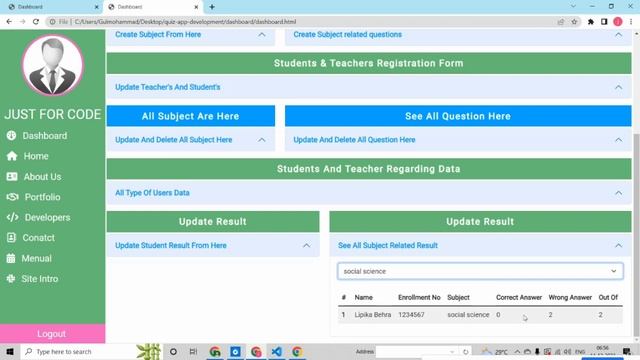The height and width of the screenshot is (360, 640).
Task: Open the social science subject dropdown
Action: [x=480, y=271]
